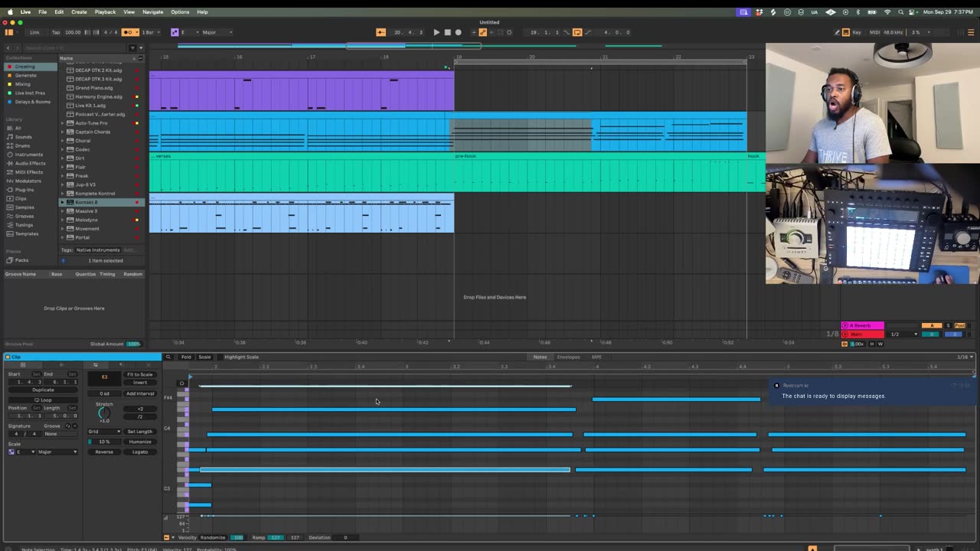The width and height of the screenshot is (980, 551).
Task: Click the piano roll search magnifier icon
Action: 168,357
